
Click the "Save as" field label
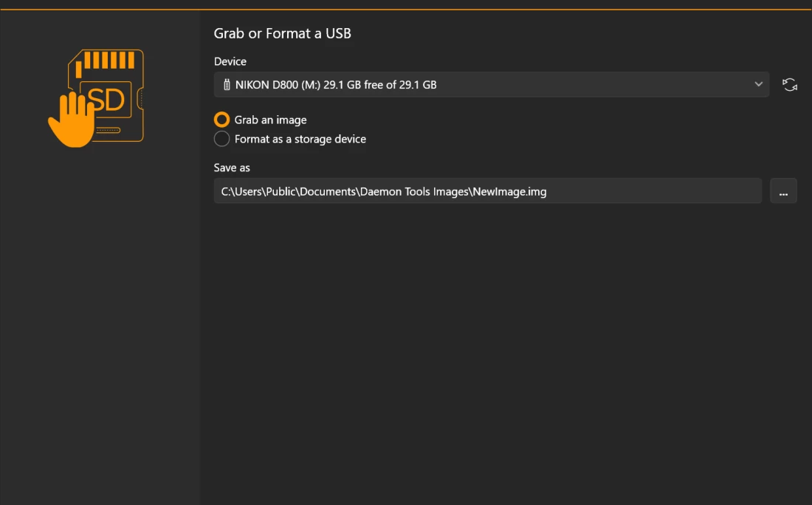point(232,168)
